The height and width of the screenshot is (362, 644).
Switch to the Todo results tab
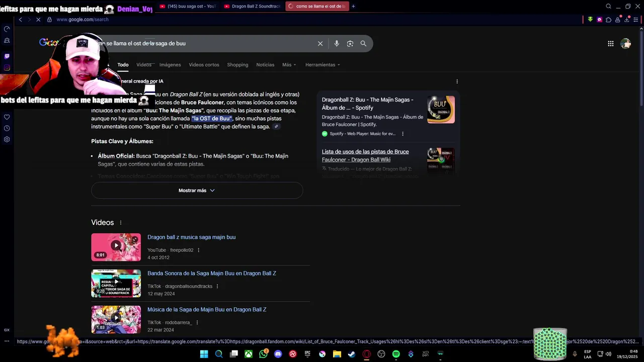tap(123, 65)
